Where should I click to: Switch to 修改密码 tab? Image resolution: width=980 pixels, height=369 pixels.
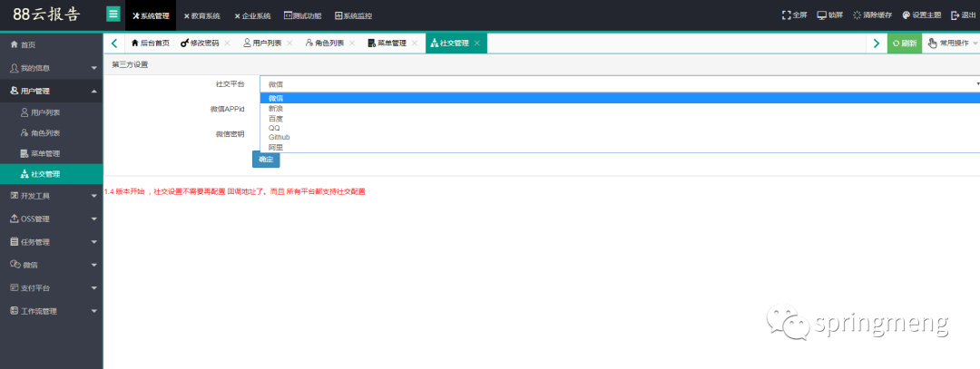pos(200,44)
